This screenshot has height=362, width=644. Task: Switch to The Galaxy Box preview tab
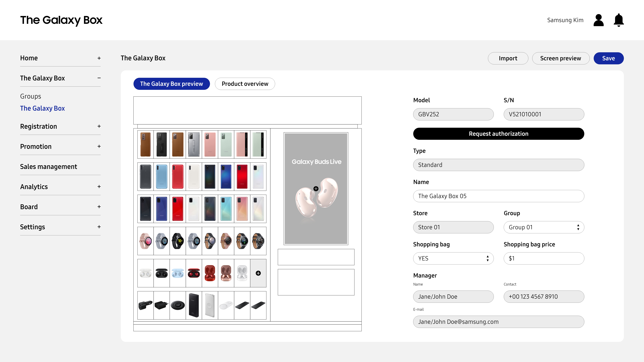(x=172, y=84)
